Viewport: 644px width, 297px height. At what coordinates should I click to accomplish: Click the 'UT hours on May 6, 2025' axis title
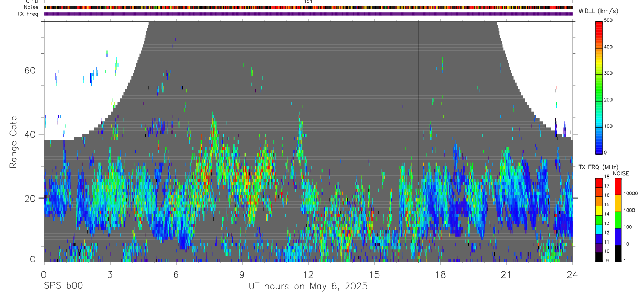coord(308,287)
